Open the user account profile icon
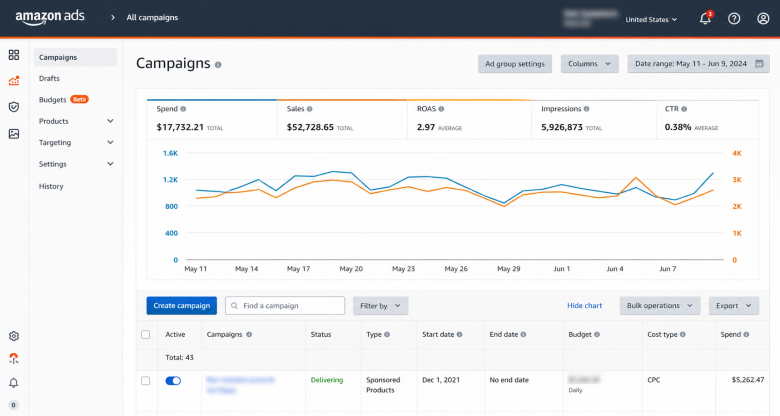The width and height of the screenshot is (780, 416). pyautogui.click(x=763, y=18)
